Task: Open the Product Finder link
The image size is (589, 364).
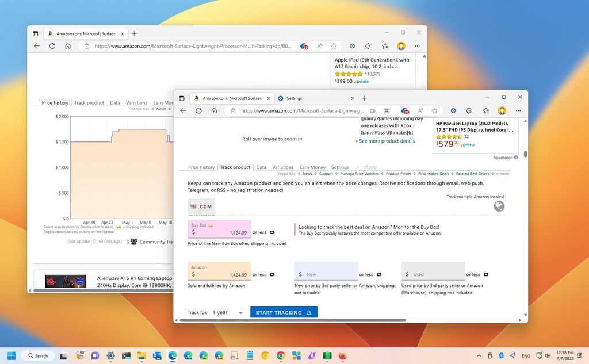Action: [x=398, y=174]
